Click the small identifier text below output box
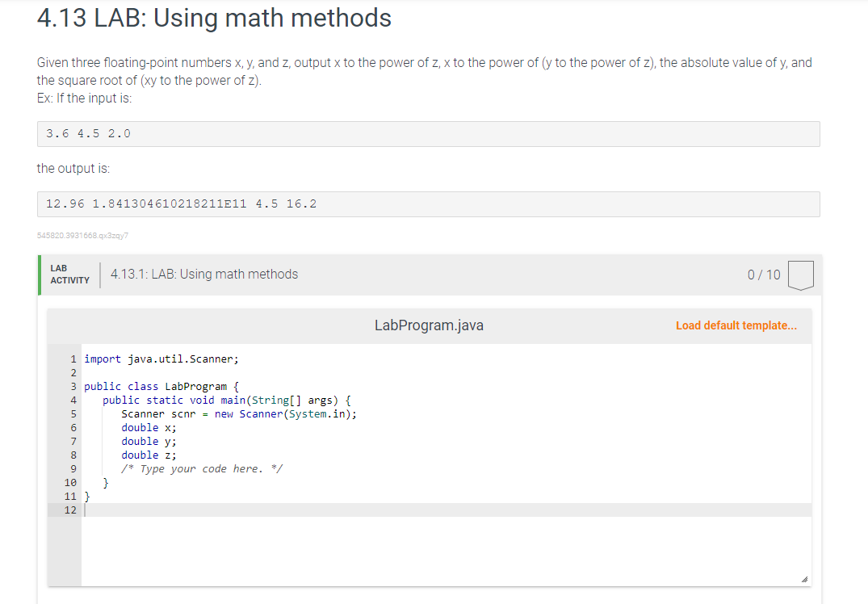Screen dimensions: 868x604 click(x=83, y=235)
